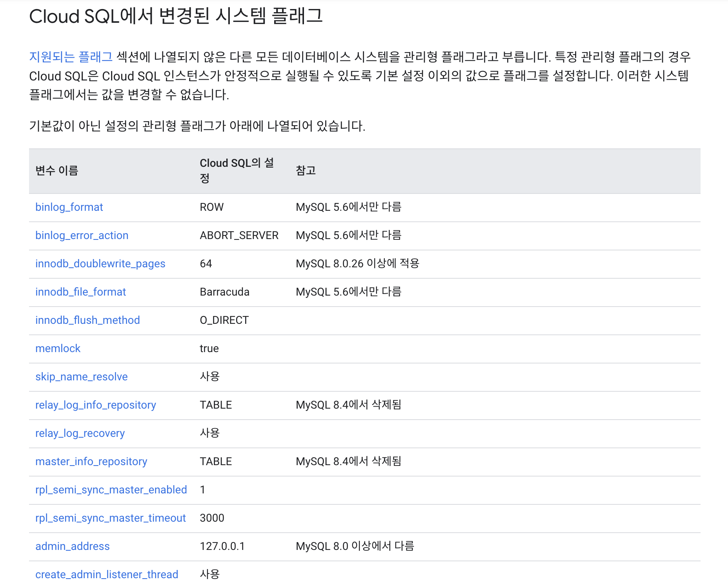Select the 사용 value for relay_log_recovery
728x588 pixels.
click(210, 433)
